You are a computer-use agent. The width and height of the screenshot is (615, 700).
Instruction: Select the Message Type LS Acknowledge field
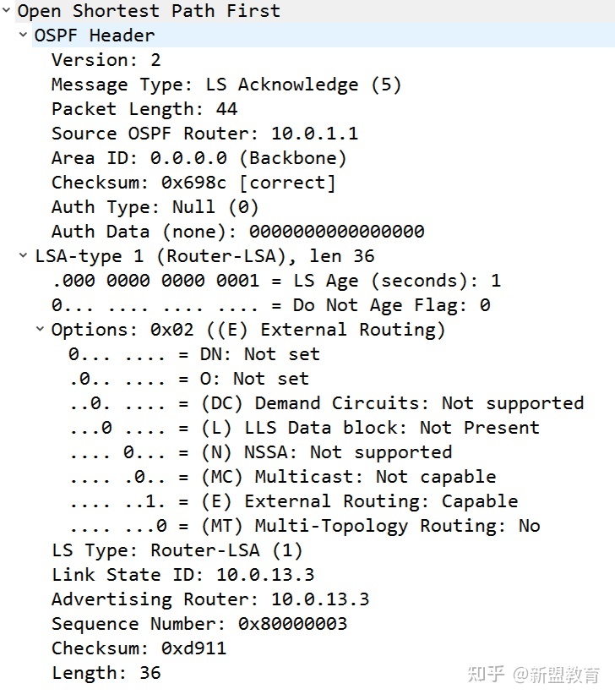click(x=226, y=85)
